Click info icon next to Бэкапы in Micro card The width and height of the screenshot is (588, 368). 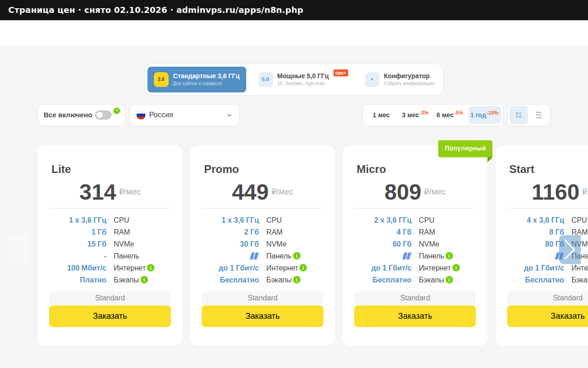[x=449, y=280]
